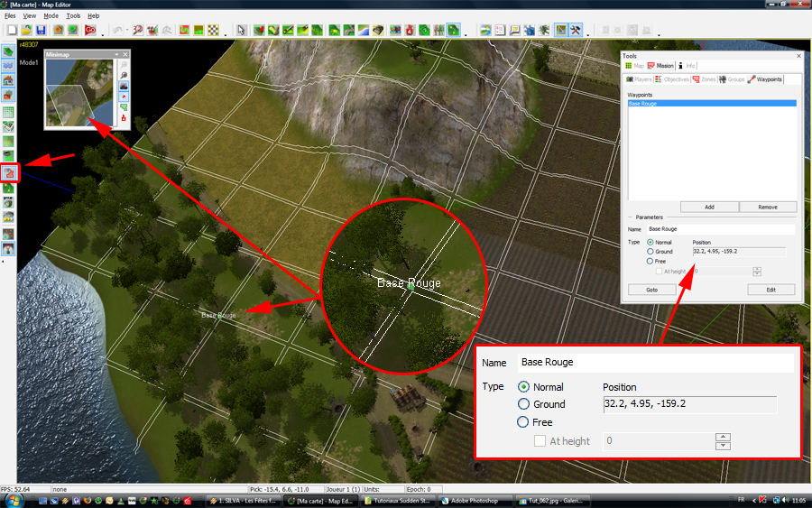812x508 pixels.
Task: Open the Tools menu
Action: (x=73, y=16)
